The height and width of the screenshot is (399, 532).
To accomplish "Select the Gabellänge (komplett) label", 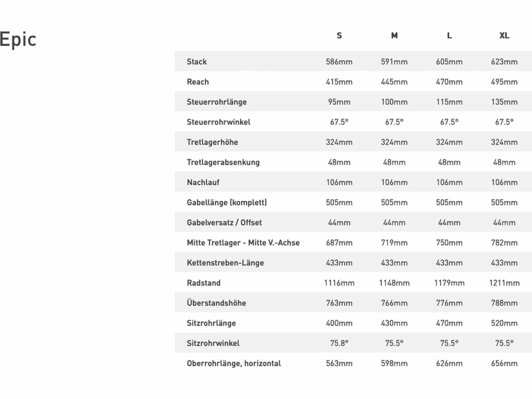I will point(227,202).
